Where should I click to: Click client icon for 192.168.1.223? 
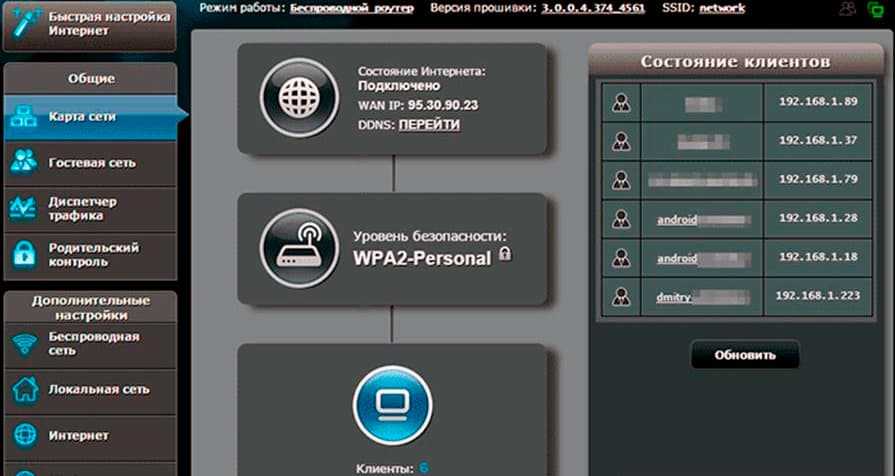621,296
